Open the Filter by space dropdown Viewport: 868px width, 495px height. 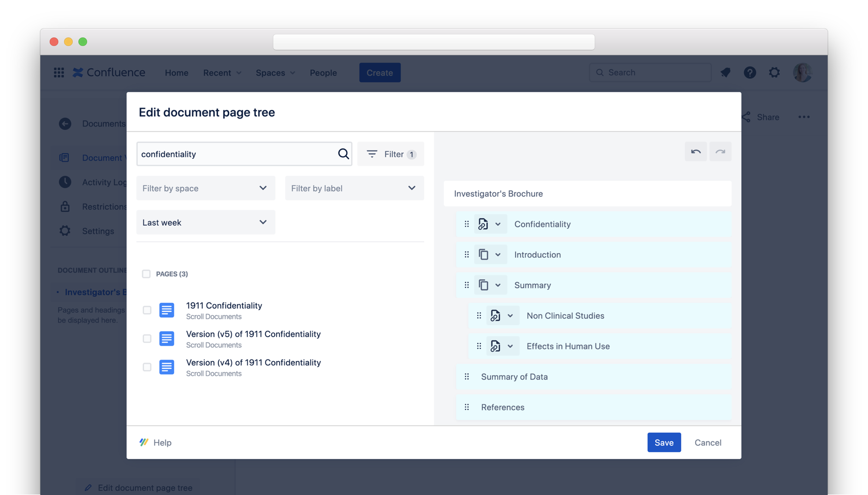pyautogui.click(x=205, y=188)
